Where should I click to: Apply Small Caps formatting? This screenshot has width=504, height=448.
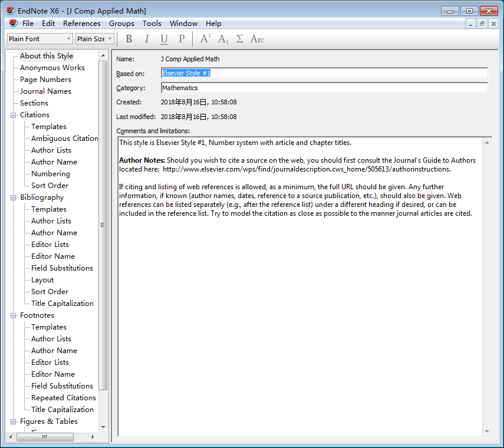257,39
